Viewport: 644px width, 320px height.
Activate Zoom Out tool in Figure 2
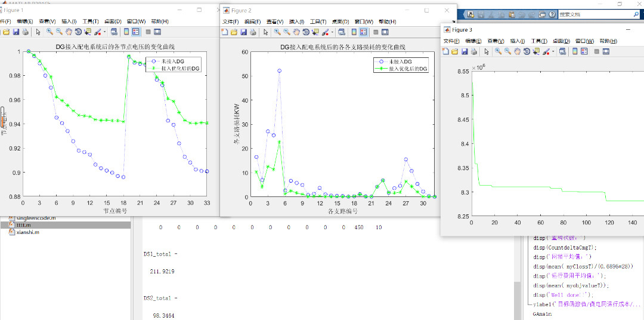[287, 32]
